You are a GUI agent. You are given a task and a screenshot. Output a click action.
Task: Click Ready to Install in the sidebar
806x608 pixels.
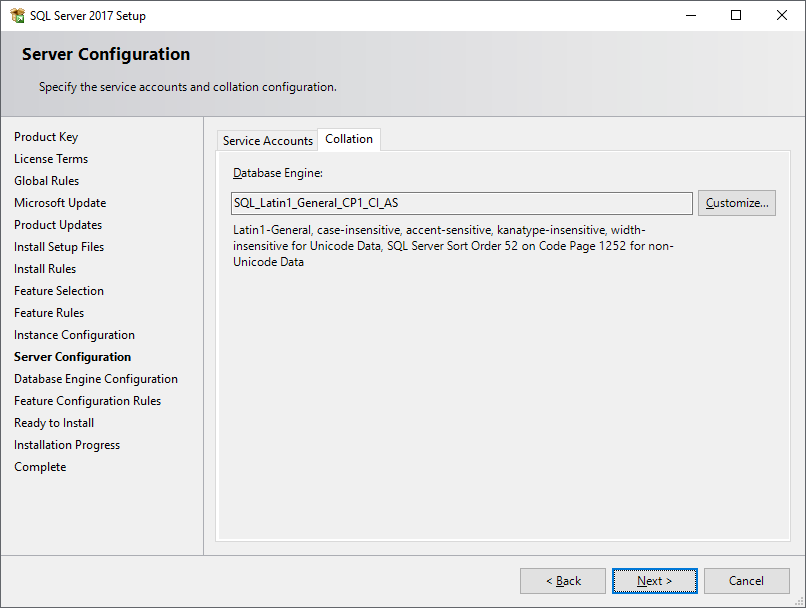(x=54, y=423)
